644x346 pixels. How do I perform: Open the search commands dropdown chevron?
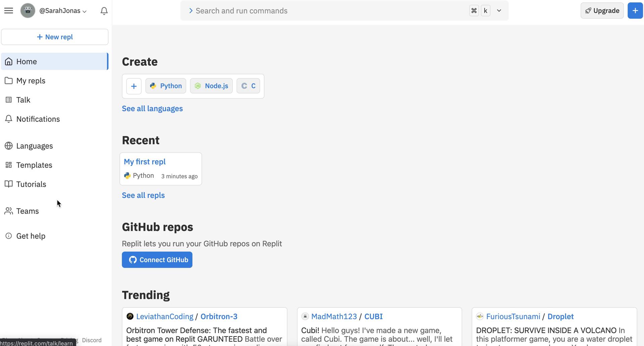[499, 10]
